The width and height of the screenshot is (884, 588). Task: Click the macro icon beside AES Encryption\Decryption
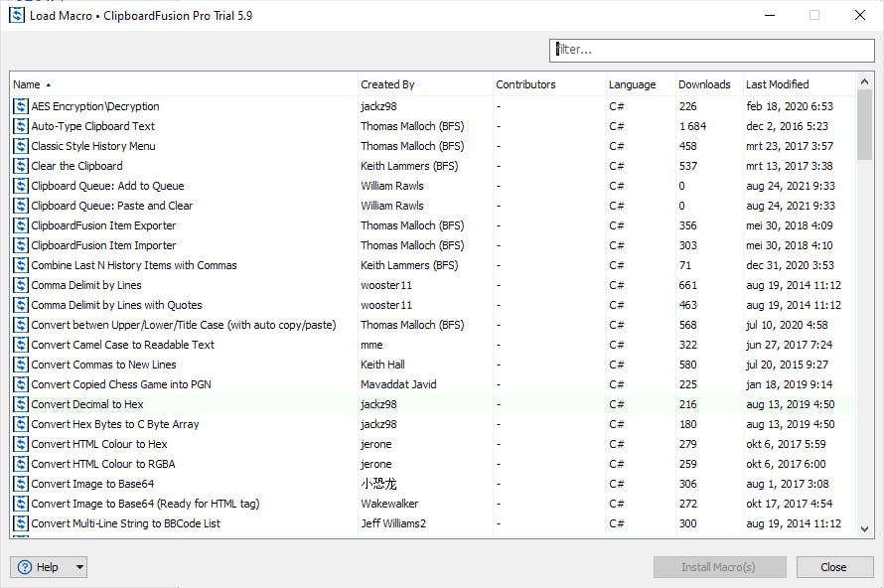pos(21,106)
